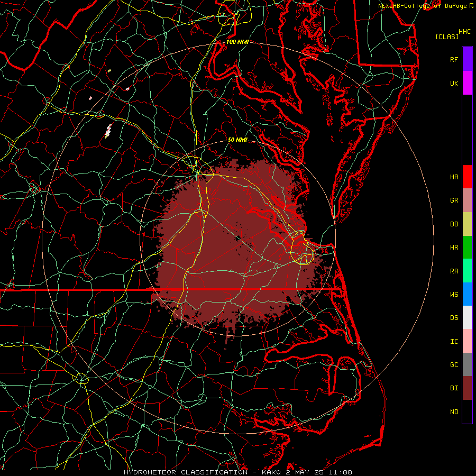This screenshot has width=476, height=476.
Task: Click the BI legend label
Action: coord(454,388)
